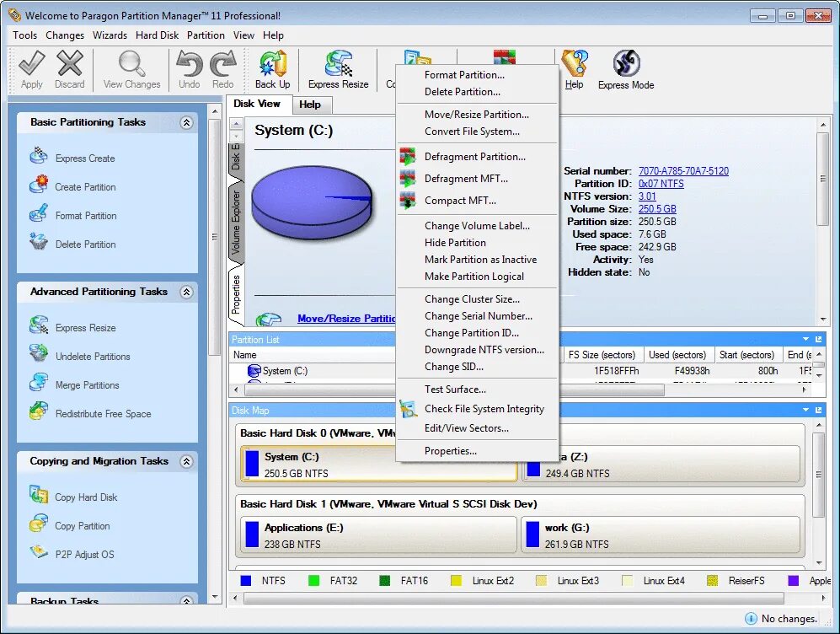
Task: Select the Volume Explorer vertical tab
Action: tap(236, 223)
